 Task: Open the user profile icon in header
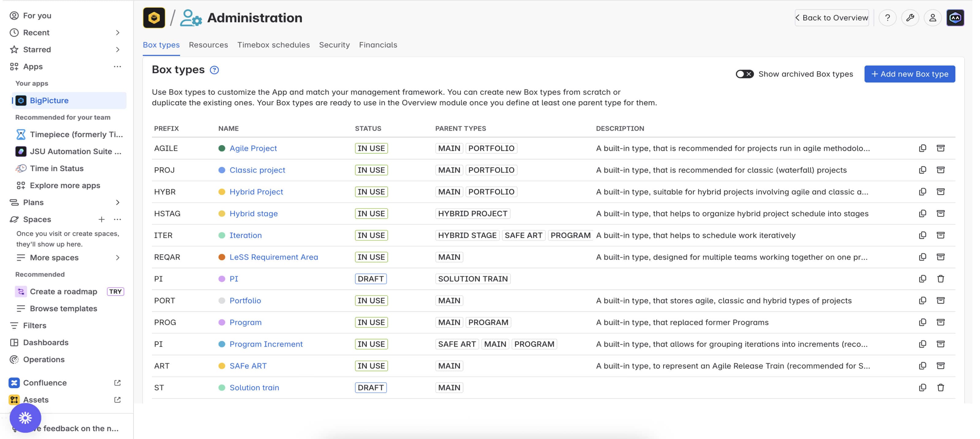point(933,18)
